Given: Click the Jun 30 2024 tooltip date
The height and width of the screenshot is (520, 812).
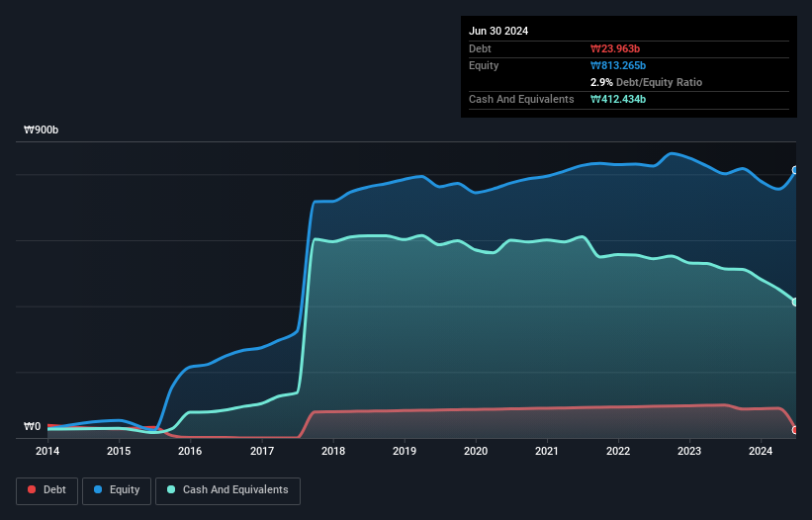Looking at the screenshot, I should click(x=498, y=31).
